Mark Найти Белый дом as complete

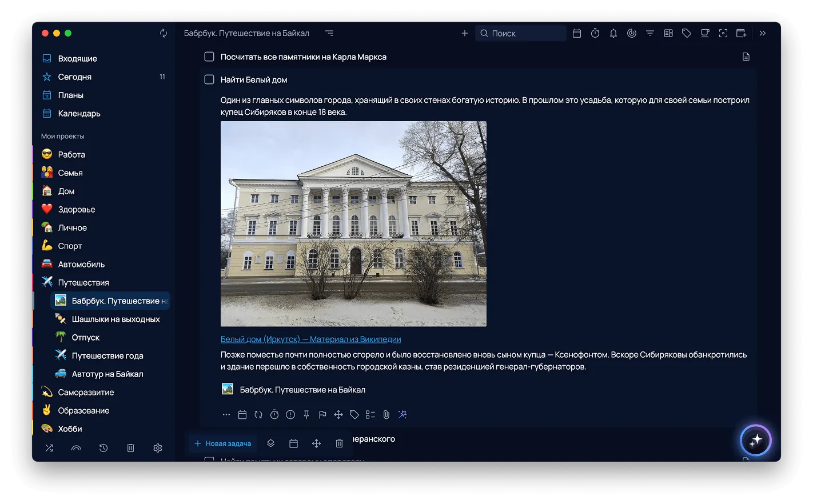coord(209,79)
